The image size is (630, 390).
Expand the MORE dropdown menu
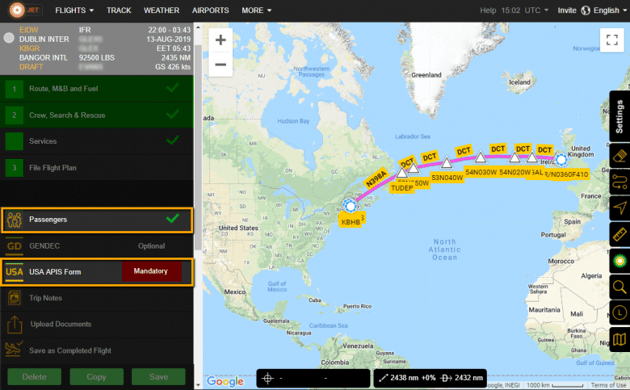tap(256, 10)
